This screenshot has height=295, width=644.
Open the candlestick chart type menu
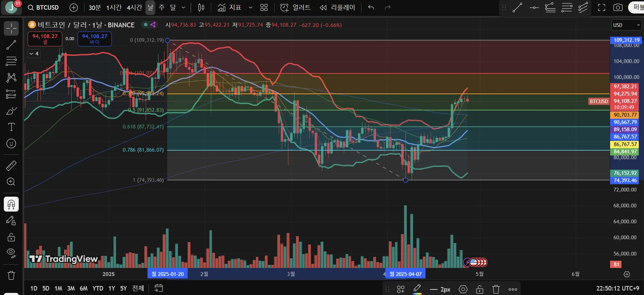pos(201,8)
